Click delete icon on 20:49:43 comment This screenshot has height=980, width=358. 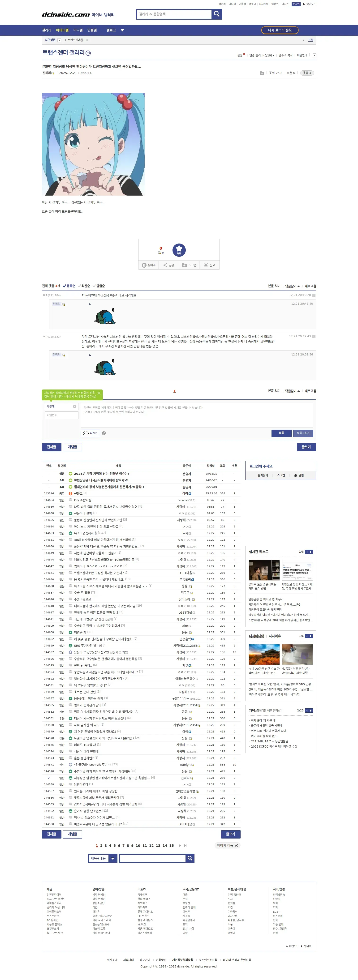click(x=314, y=337)
